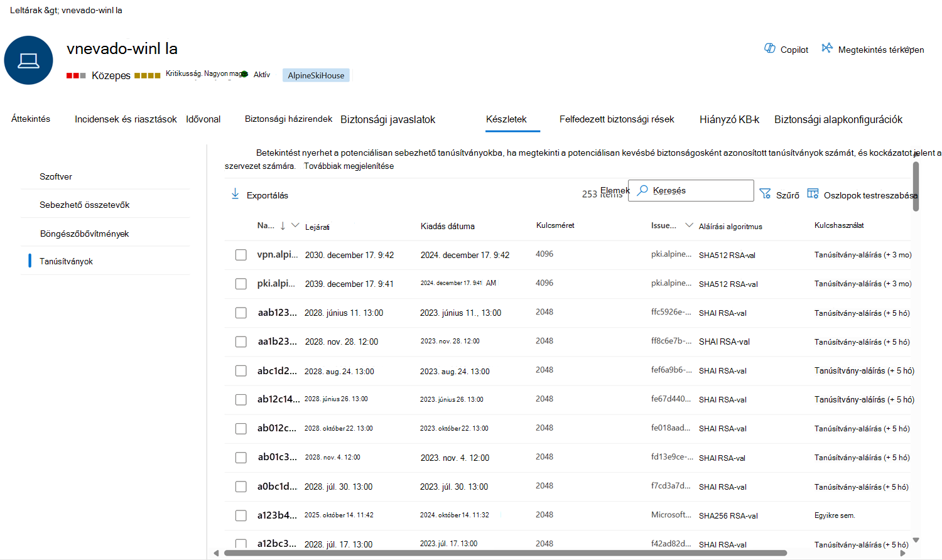Click the a123b4... certificate name
This screenshot has width=942, height=560.
click(277, 515)
